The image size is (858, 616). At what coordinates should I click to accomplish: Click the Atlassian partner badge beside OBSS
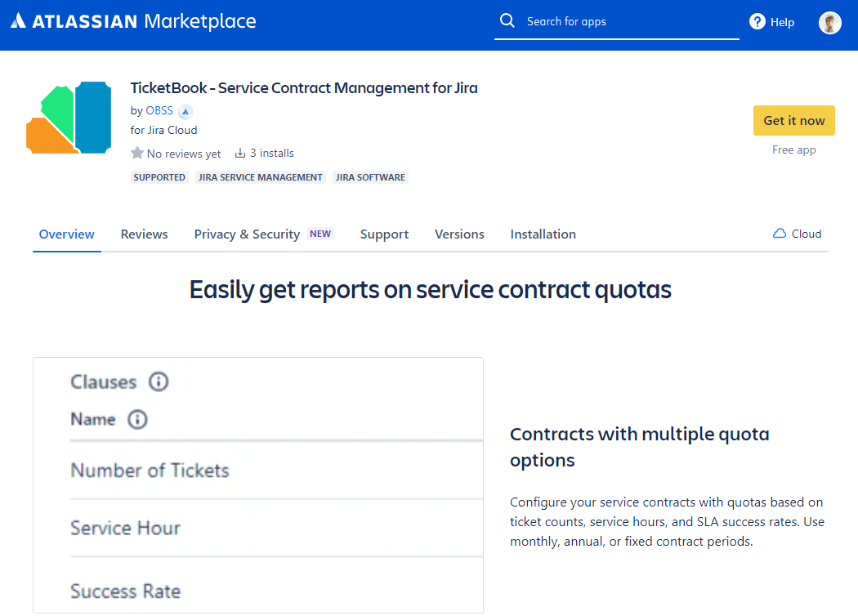(185, 111)
